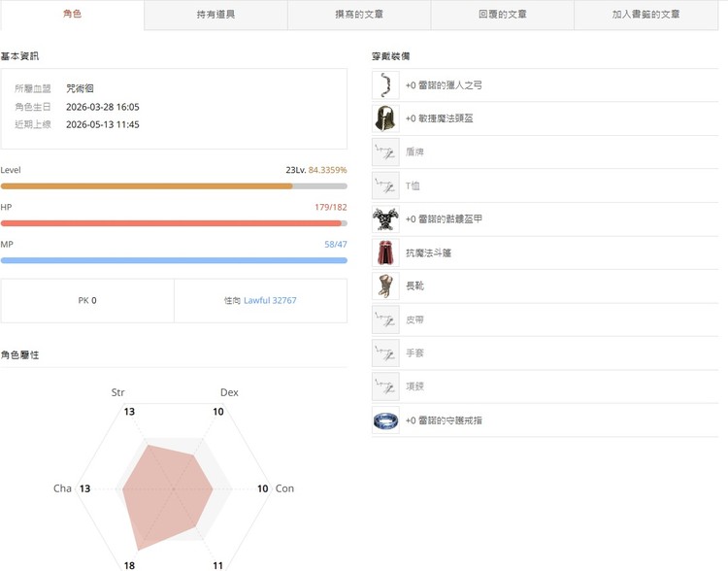728x571 pixels.
Task: Click the blue guardian ring icon
Action: [385, 420]
